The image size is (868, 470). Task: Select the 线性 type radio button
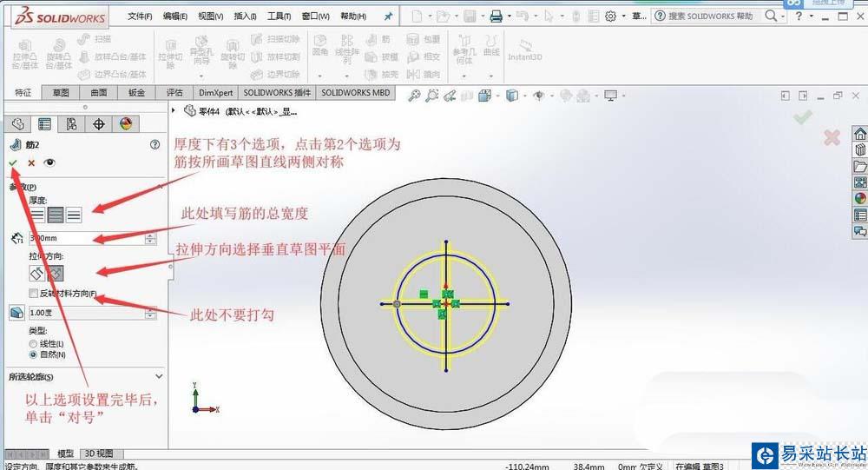tap(34, 344)
